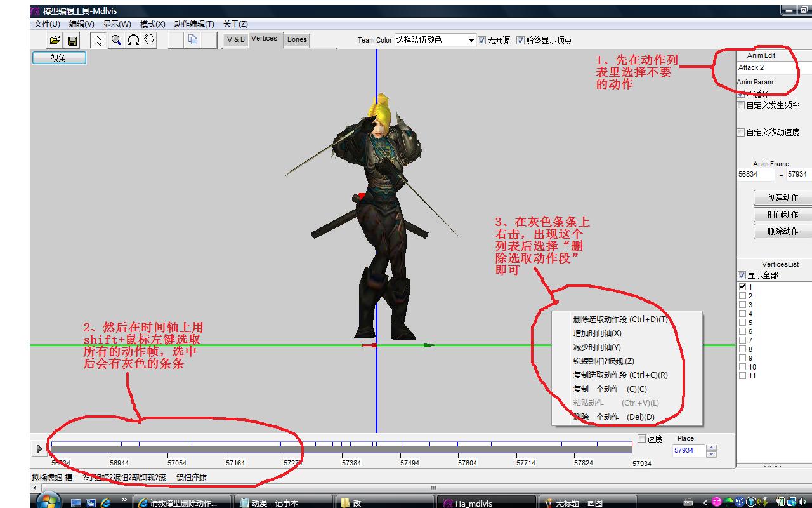The image size is (812, 508).
Task: Check vertices list item 11
Action: (x=743, y=376)
